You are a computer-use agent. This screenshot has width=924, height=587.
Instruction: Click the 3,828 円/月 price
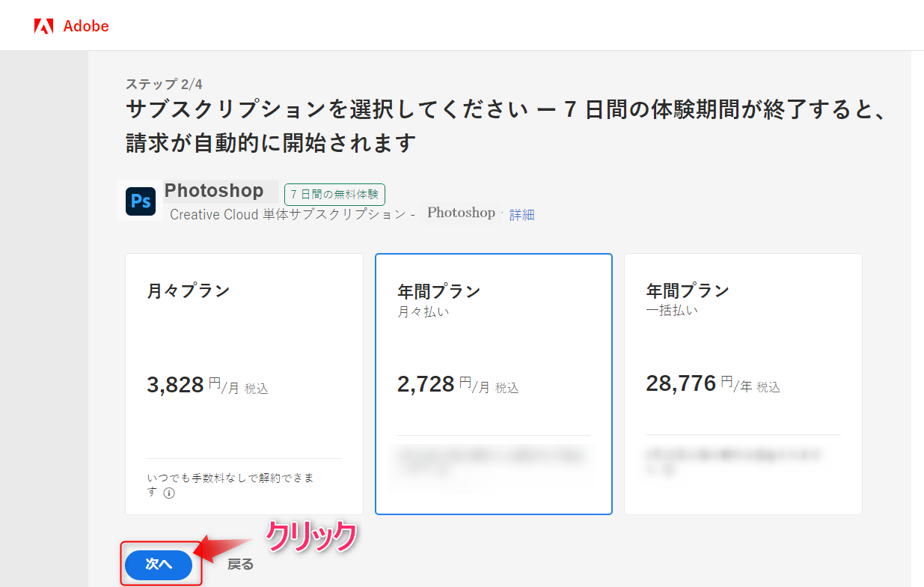click(x=207, y=386)
